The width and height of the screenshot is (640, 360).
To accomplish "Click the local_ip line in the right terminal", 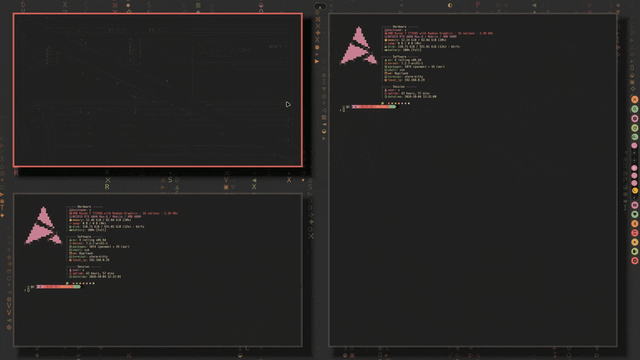I will pos(404,80).
